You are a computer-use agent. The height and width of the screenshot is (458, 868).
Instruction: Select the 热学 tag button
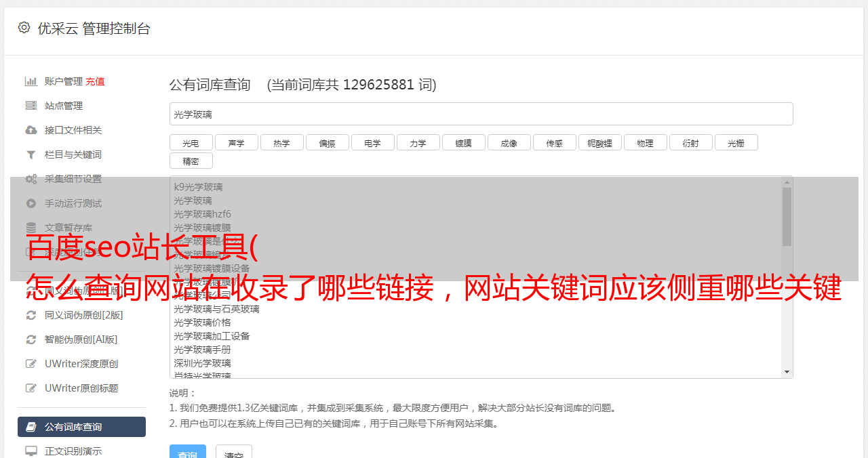click(x=281, y=142)
